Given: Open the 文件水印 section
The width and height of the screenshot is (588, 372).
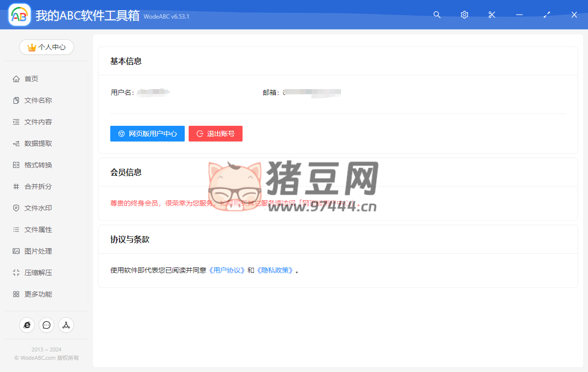Looking at the screenshot, I should click(x=38, y=208).
